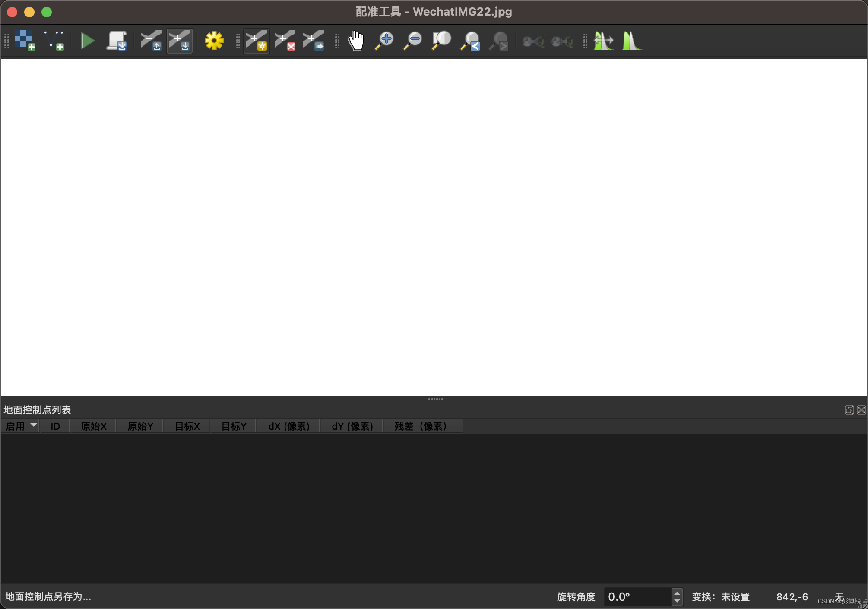Image resolution: width=868 pixels, height=609 pixels.
Task: Click the Open Raster icon
Action: point(25,41)
